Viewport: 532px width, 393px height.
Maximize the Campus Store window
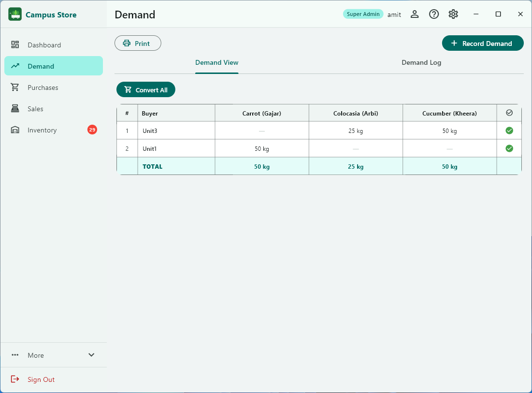[498, 14]
